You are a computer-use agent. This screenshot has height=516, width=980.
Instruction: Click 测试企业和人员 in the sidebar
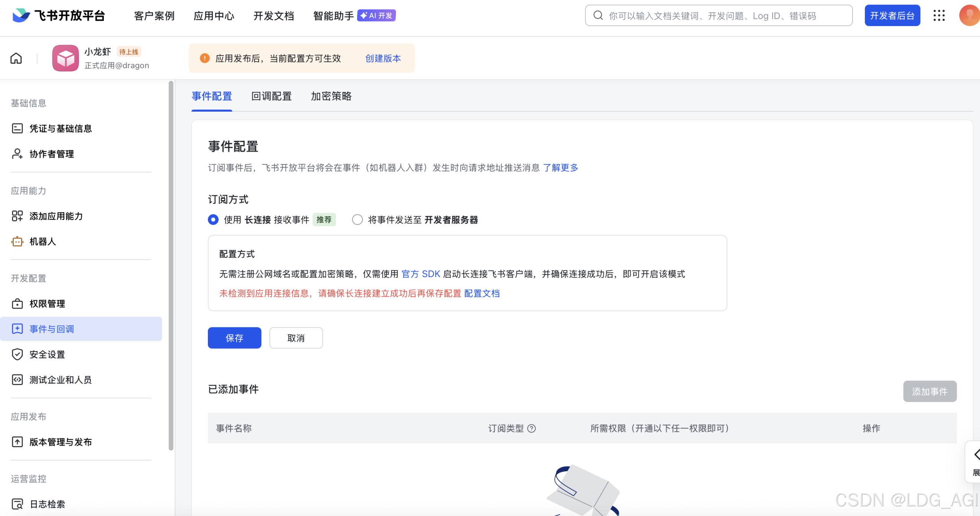click(x=60, y=379)
